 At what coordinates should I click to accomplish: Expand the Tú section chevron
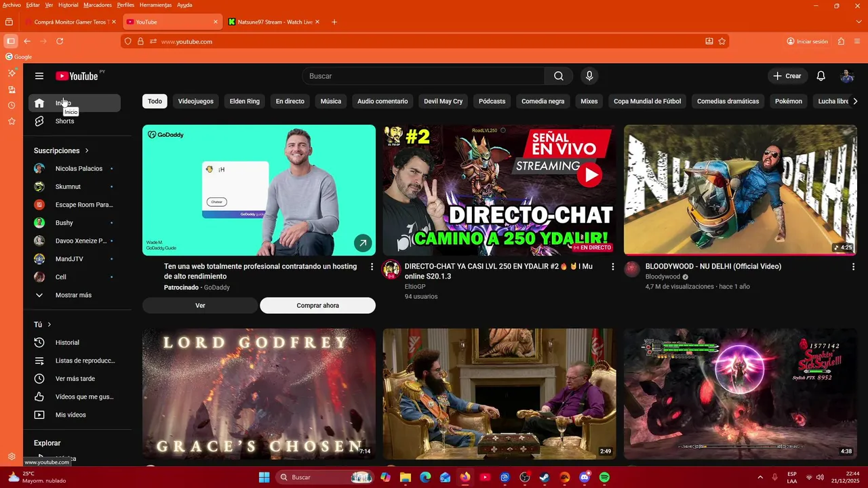[x=49, y=325]
